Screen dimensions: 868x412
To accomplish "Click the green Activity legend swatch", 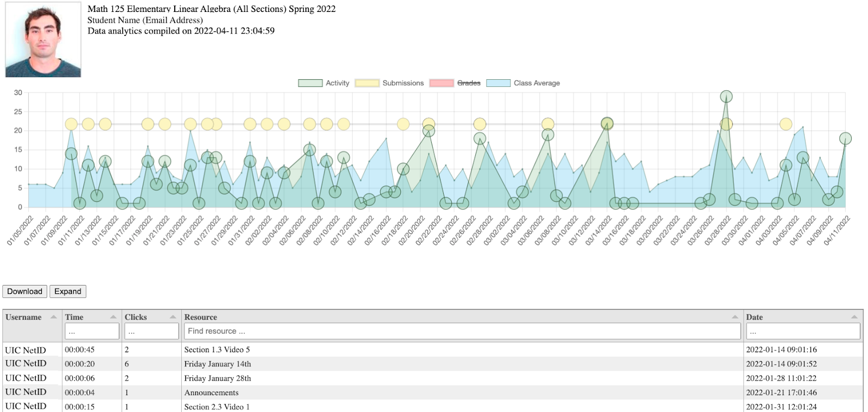I will [310, 83].
